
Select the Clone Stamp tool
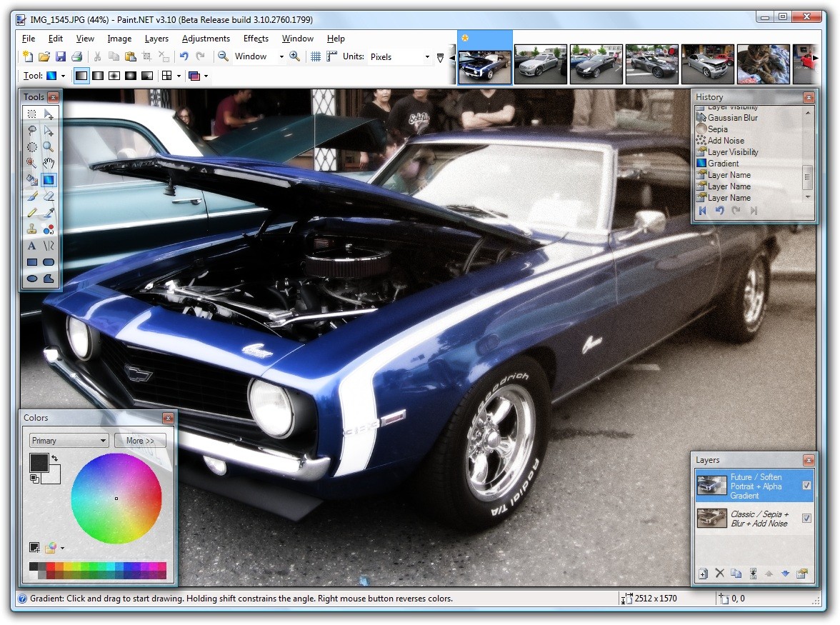pyautogui.click(x=31, y=229)
